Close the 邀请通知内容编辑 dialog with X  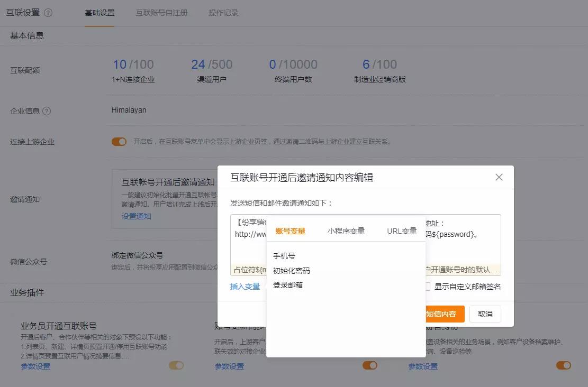coord(499,177)
